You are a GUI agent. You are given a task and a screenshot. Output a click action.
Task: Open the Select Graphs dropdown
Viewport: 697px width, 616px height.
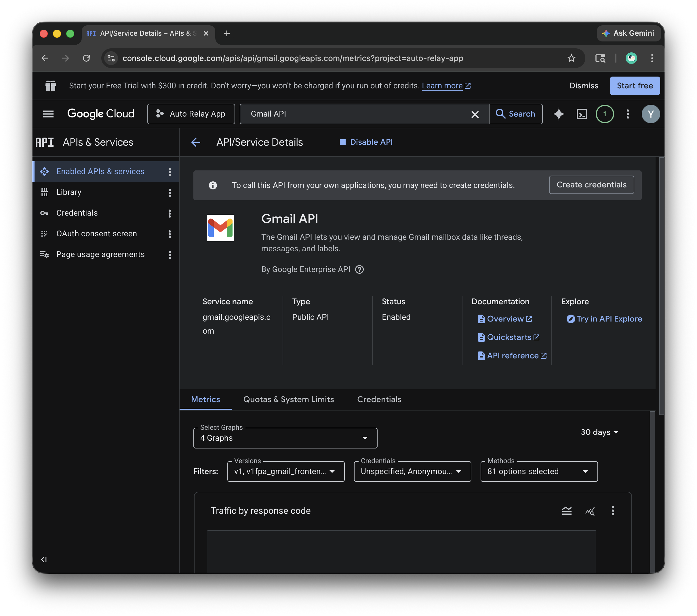tap(285, 438)
